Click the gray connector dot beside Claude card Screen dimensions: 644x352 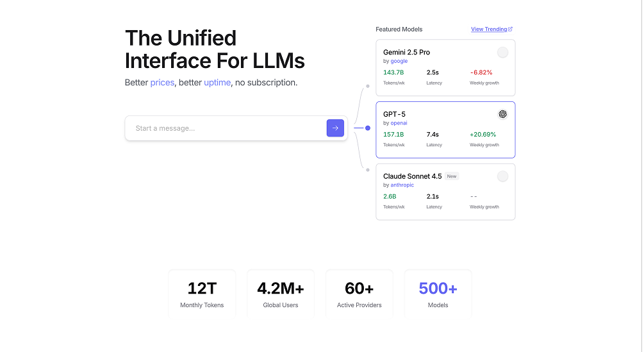pos(368,170)
